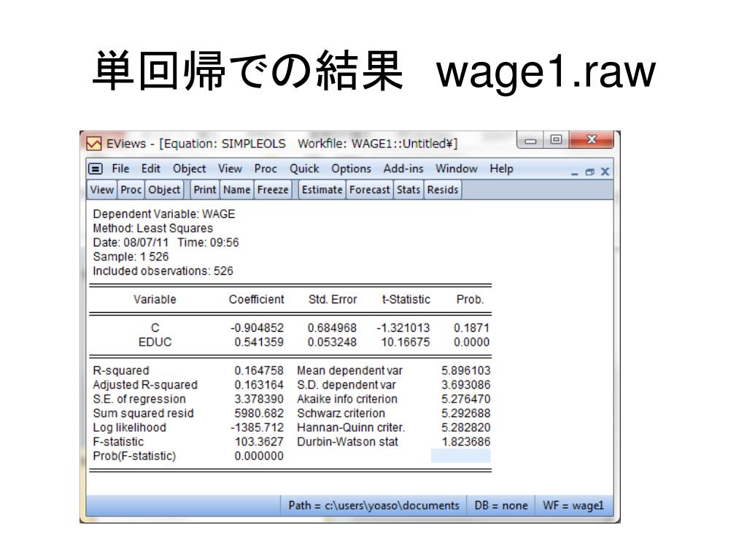747x560 pixels.
Task: Select the Akaike info criterion value 5.276470
Action: (466, 399)
